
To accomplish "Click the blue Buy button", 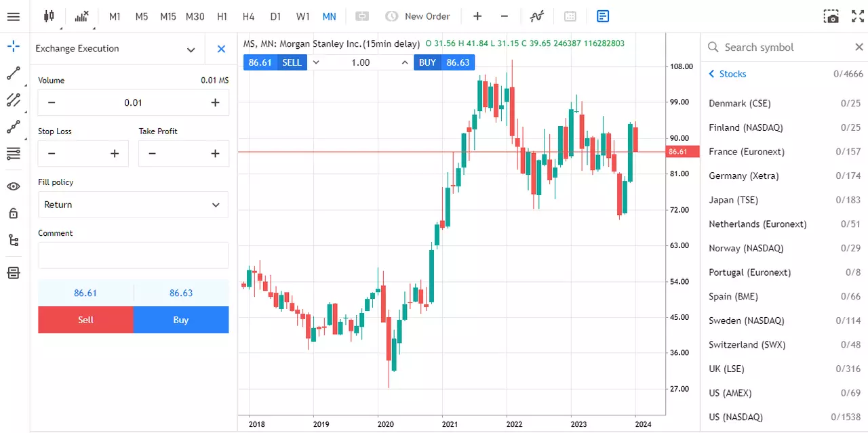I will pos(181,320).
